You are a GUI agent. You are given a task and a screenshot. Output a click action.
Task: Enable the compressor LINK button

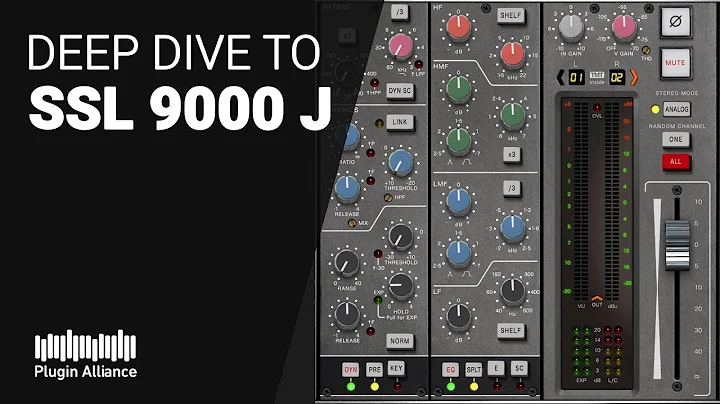(399, 122)
